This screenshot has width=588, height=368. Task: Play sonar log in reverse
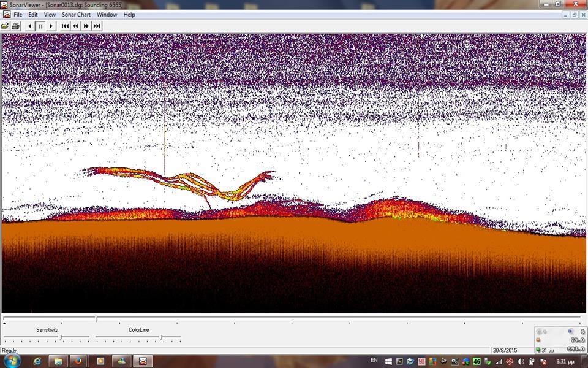pyautogui.click(x=30, y=26)
